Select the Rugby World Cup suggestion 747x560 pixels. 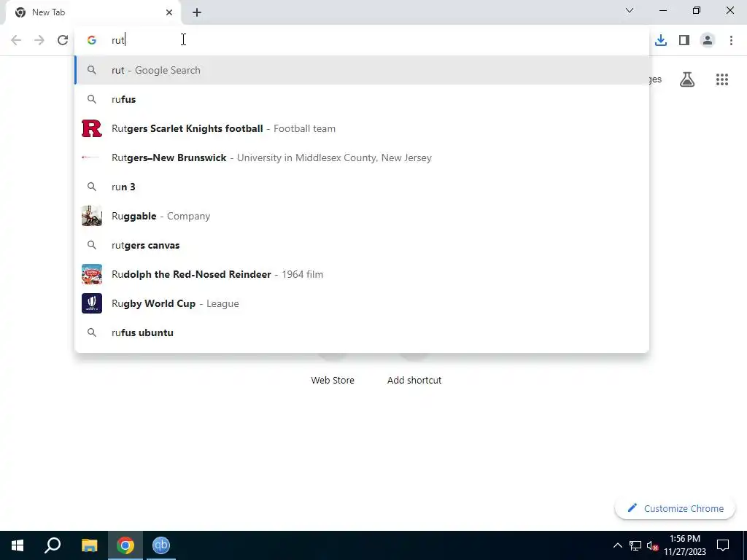pyautogui.click(x=362, y=303)
